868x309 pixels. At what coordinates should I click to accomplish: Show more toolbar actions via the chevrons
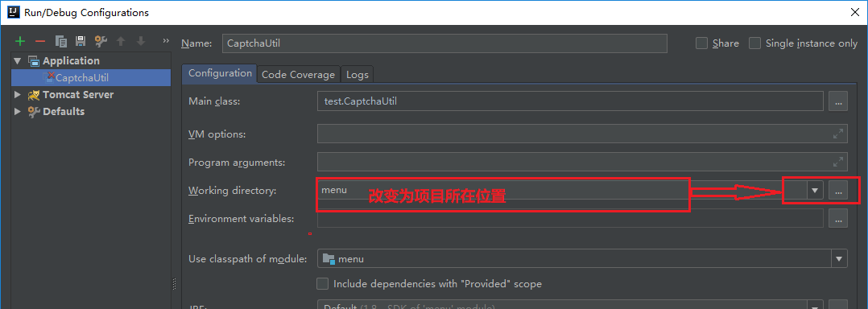(166, 41)
